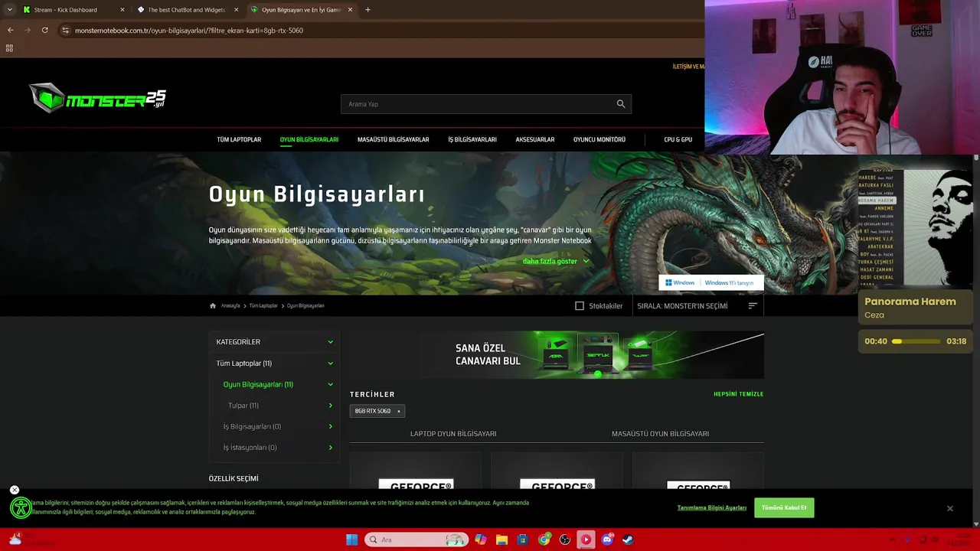
Task: Open Anasayfa breadcrumb link
Action: coord(230,305)
